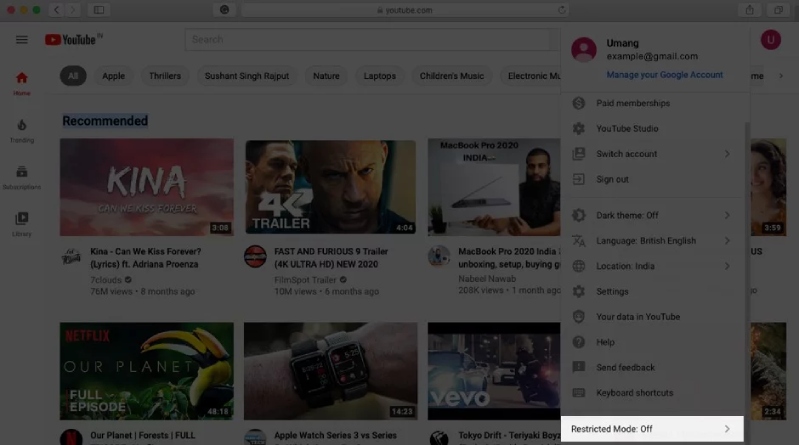Click the FilmSpot Trailer channel avatar

click(x=255, y=256)
